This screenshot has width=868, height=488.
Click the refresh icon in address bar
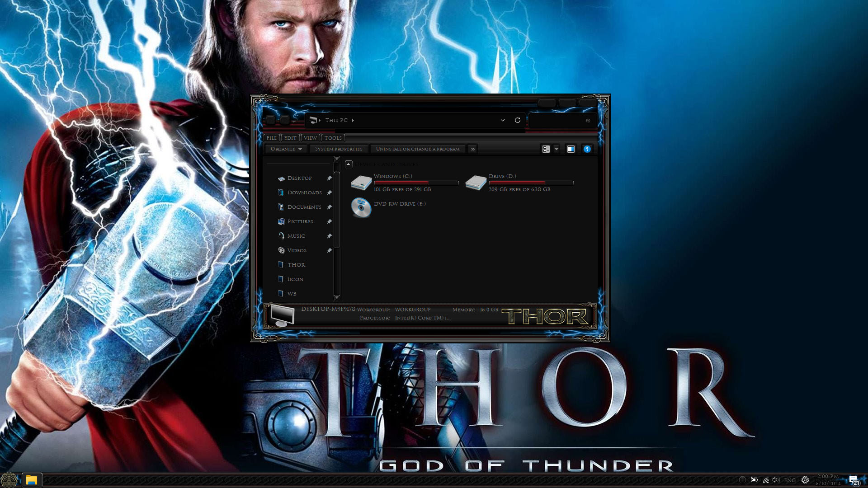pos(518,120)
